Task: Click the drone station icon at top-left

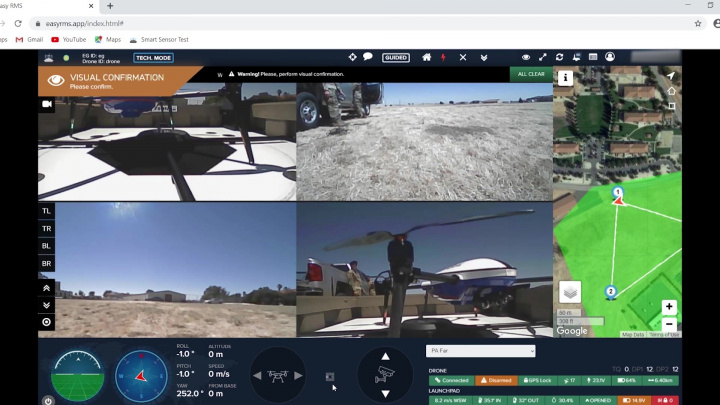Action: 49,58
